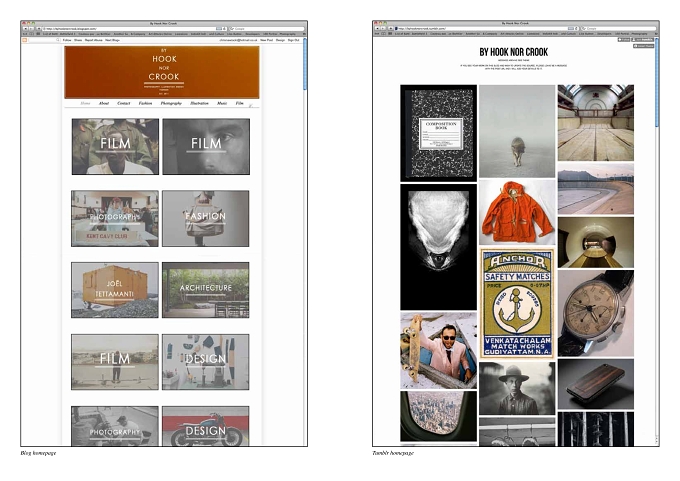Click the wrench edit icon under the blog banner
680x481 pixels.
(250, 105)
